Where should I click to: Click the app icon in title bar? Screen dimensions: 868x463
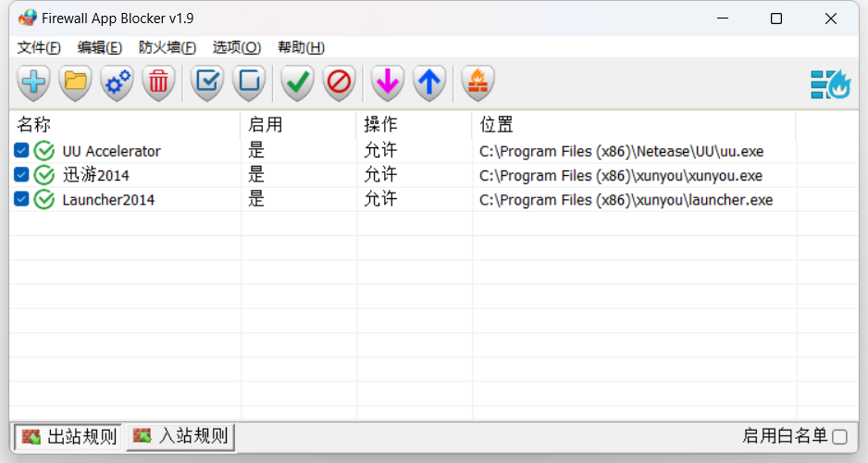point(27,19)
